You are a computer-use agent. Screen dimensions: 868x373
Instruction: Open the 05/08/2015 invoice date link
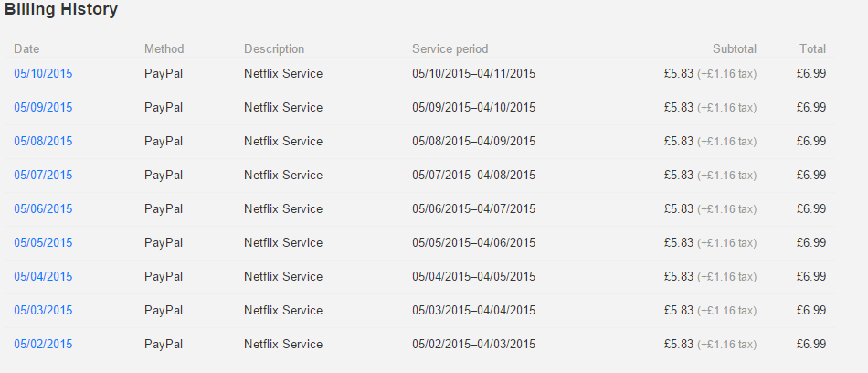[43, 141]
